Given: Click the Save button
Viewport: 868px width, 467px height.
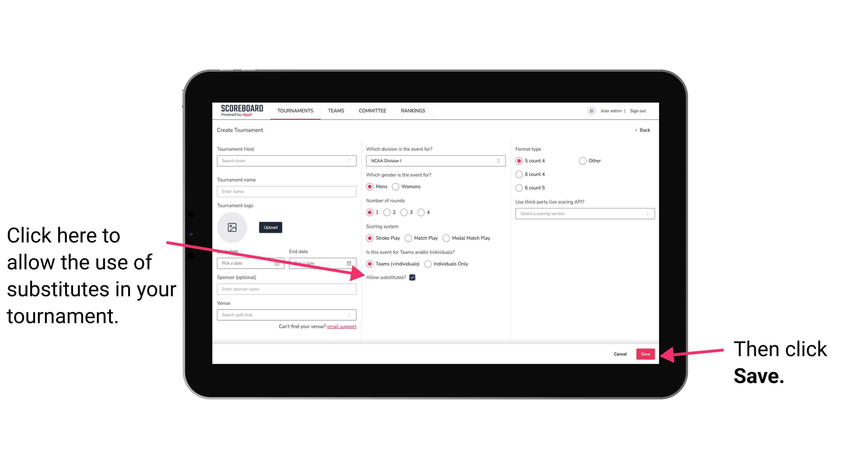Looking at the screenshot, I should 646,354.
